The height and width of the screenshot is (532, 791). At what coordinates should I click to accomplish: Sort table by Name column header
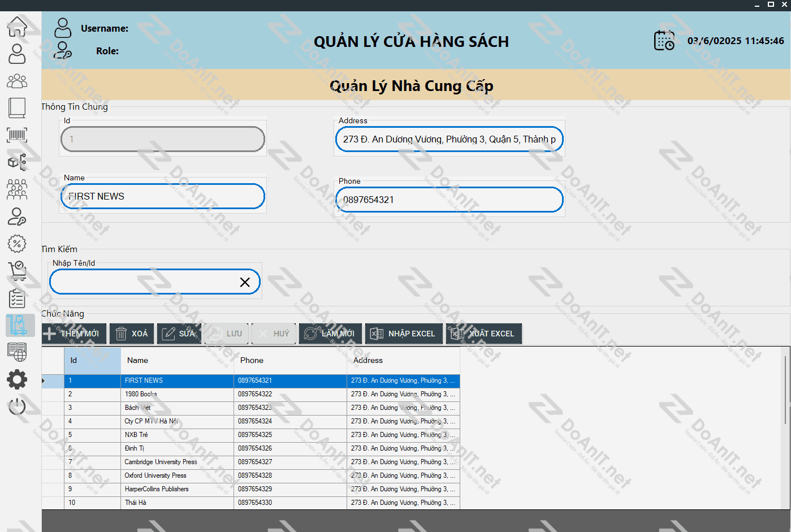pyautogui.click(x=176, y=360)
